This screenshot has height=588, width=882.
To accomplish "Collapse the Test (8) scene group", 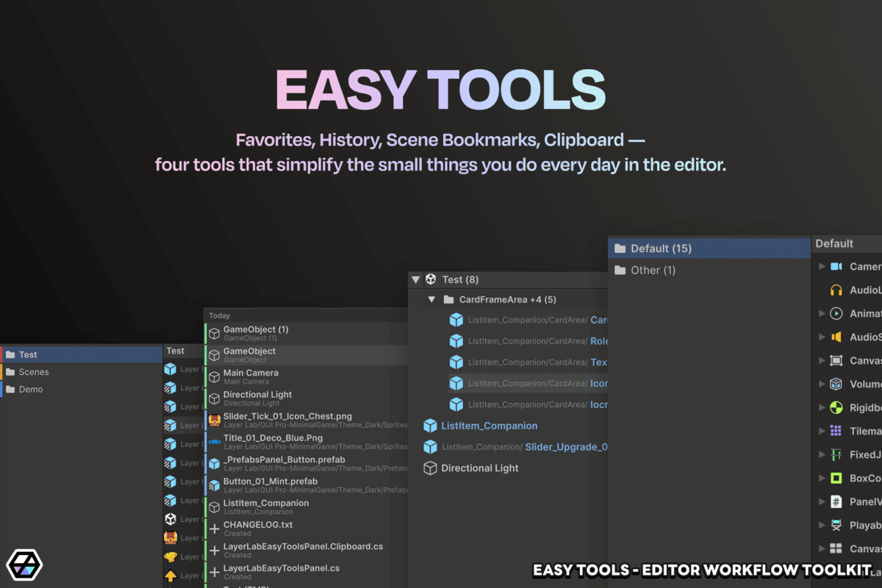I will (x=415, y=279).
